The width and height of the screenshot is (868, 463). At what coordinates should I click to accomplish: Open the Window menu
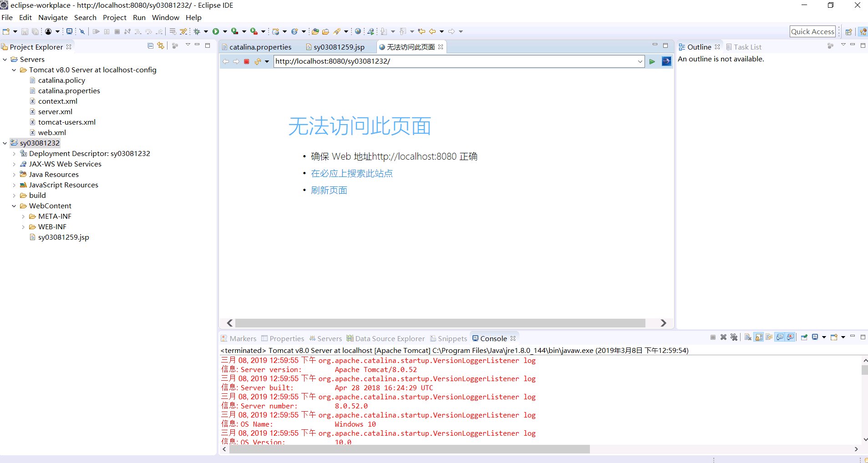(x=165, y=18)
